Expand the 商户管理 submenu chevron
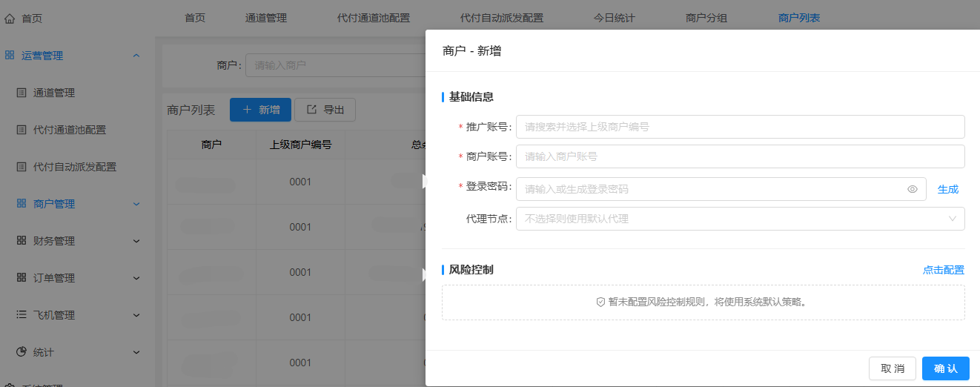 point(136,204)
